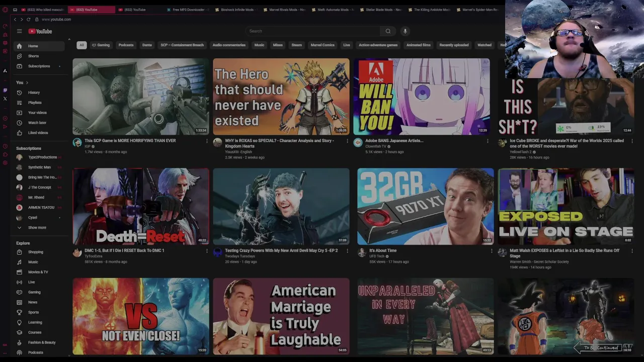644x362 pixels.
Task: Click the YouTube search input field
Action: (313, 31)
